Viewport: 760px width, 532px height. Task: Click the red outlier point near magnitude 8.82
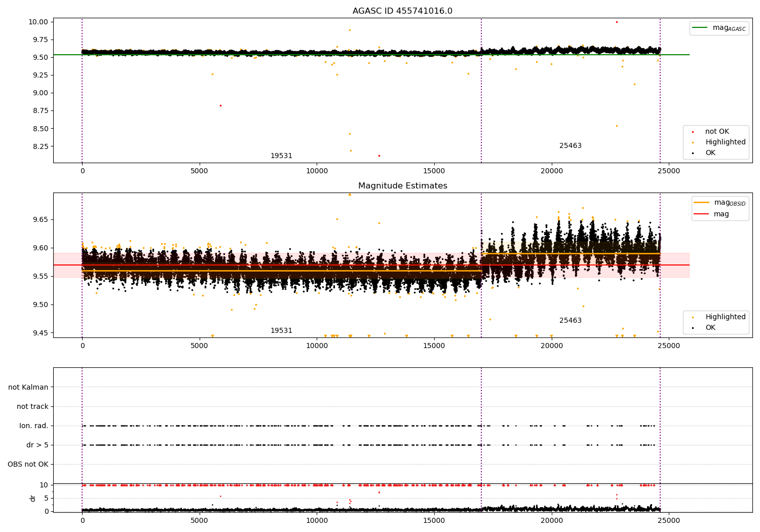[220, 105]
